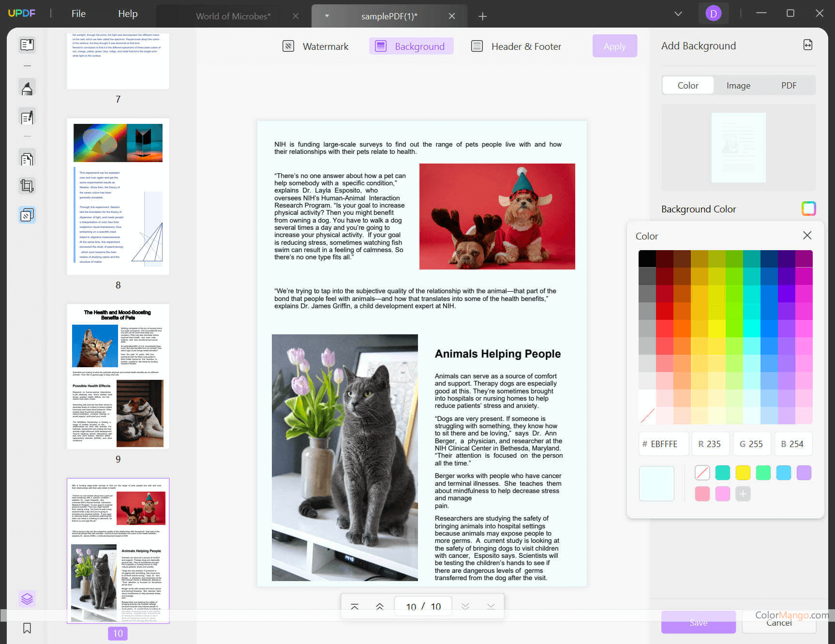Pick the yellow preset color swatch
The image size is (835, 644).
coord(743,473)
